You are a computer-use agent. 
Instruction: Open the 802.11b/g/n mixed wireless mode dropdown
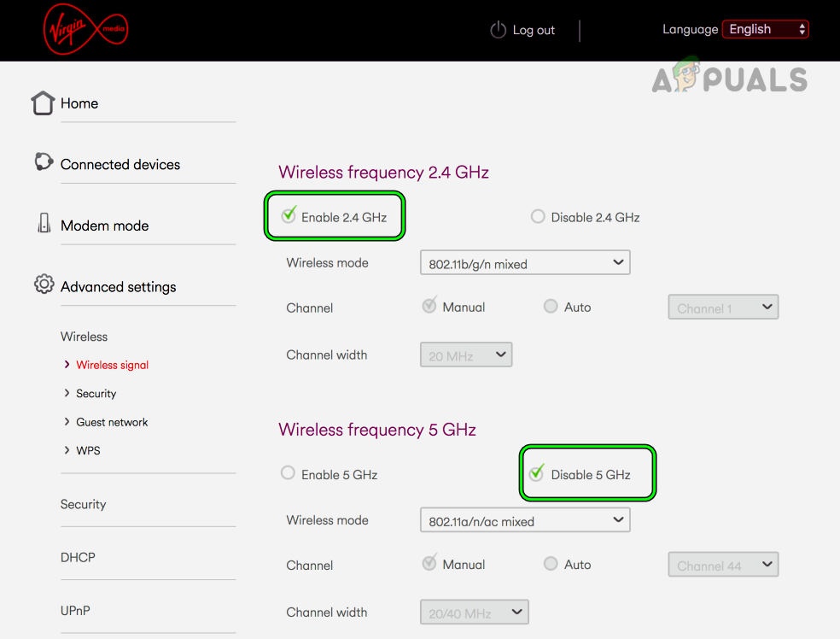point(524,262)
